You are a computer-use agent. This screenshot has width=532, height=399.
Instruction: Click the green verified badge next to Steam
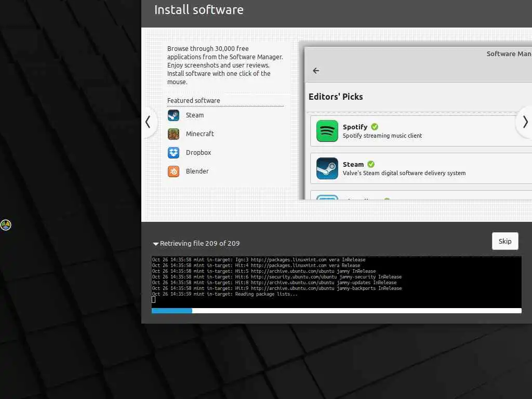click(371, 164)
